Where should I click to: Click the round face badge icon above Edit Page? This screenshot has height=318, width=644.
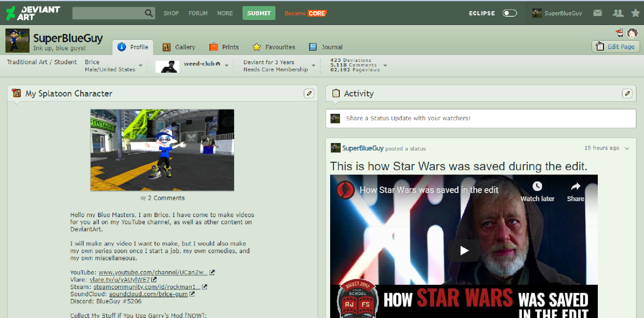tap(632, 33)
